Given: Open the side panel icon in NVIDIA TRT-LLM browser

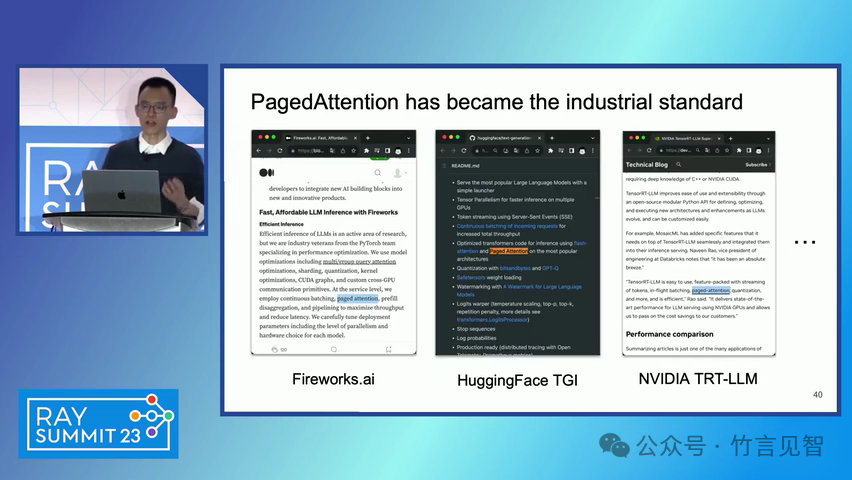Looking at the screenshot, I should tap(749, 150).
